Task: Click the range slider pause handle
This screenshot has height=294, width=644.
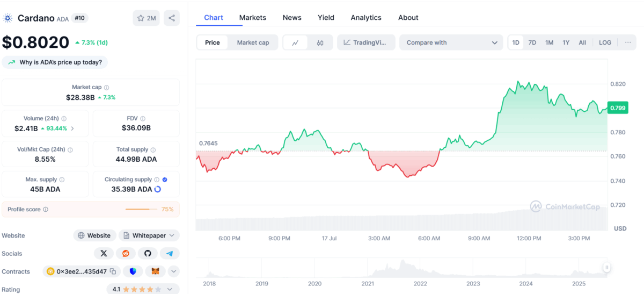Action: click(606, 267)
